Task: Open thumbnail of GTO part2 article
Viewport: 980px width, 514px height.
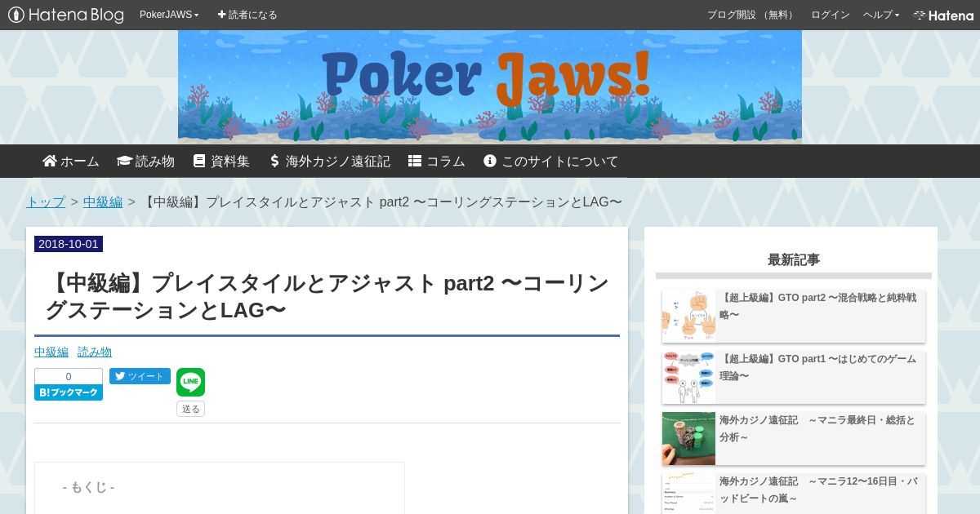Action: [688, 316]
